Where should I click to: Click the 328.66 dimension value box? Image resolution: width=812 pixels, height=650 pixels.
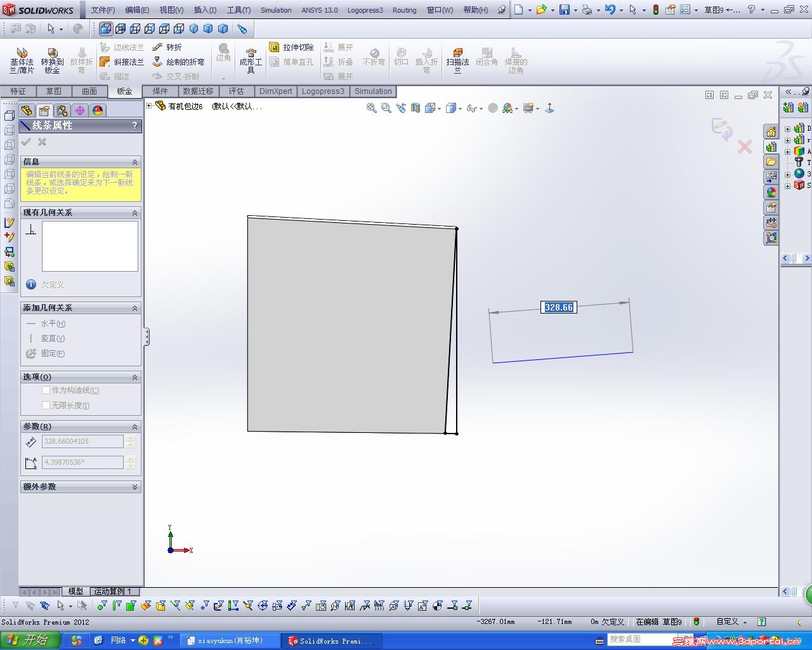point(559,307)
